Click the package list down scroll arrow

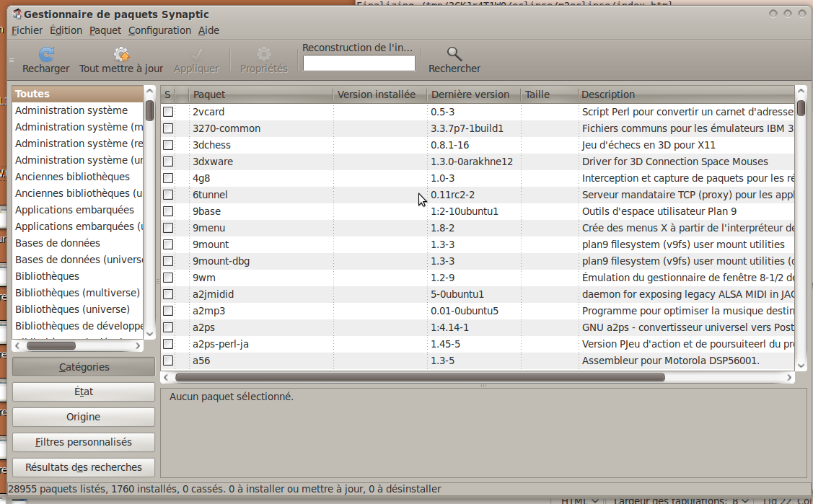801,365
